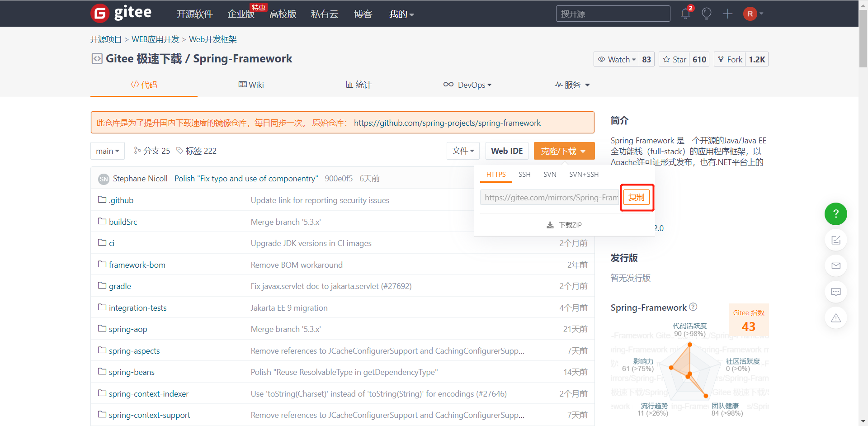Select the SVN+SSH clone tab
This screenshot has width=868, height=426.
pos(584,175)
